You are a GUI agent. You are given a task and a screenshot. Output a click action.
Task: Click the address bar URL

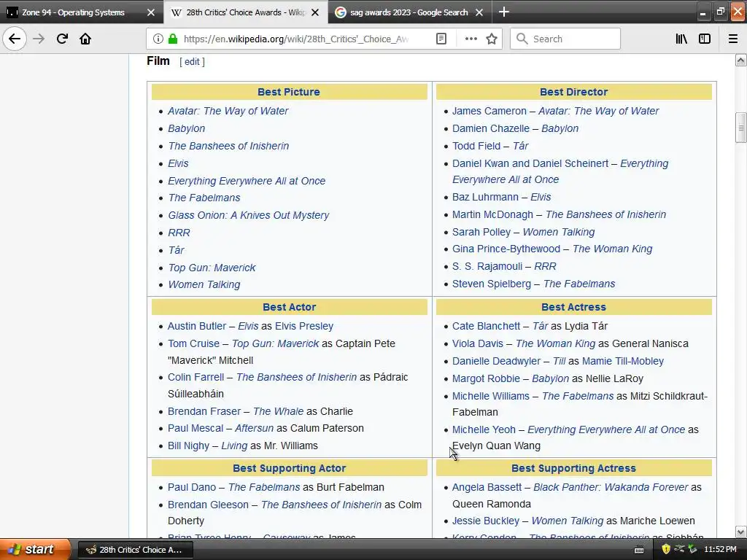pyautogui.click(x=296, y=39)
